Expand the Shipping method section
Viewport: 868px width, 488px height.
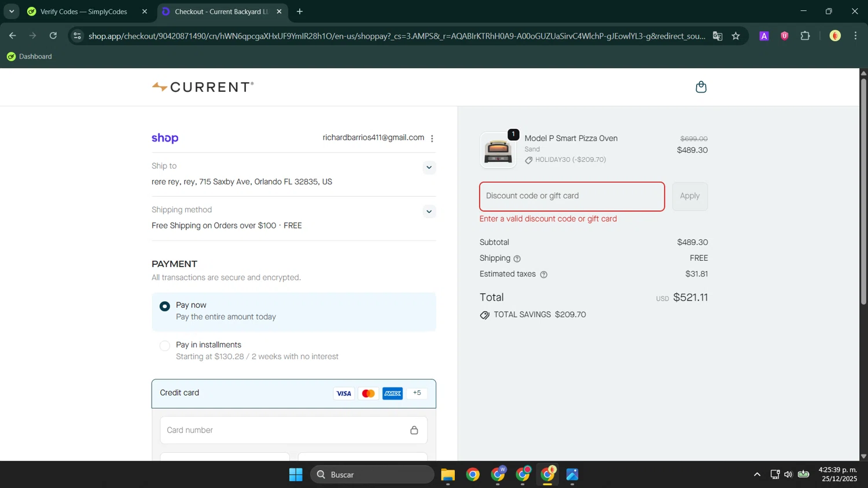429,212
